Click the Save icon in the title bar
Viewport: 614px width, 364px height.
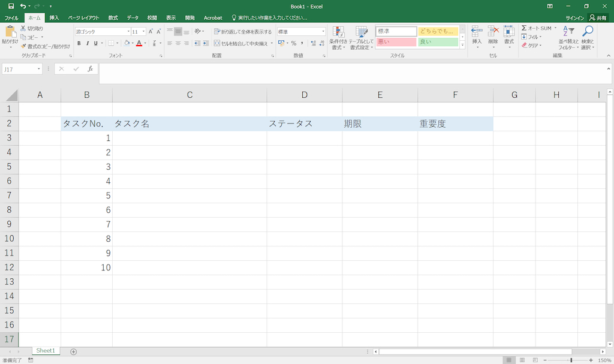[11, 6]
